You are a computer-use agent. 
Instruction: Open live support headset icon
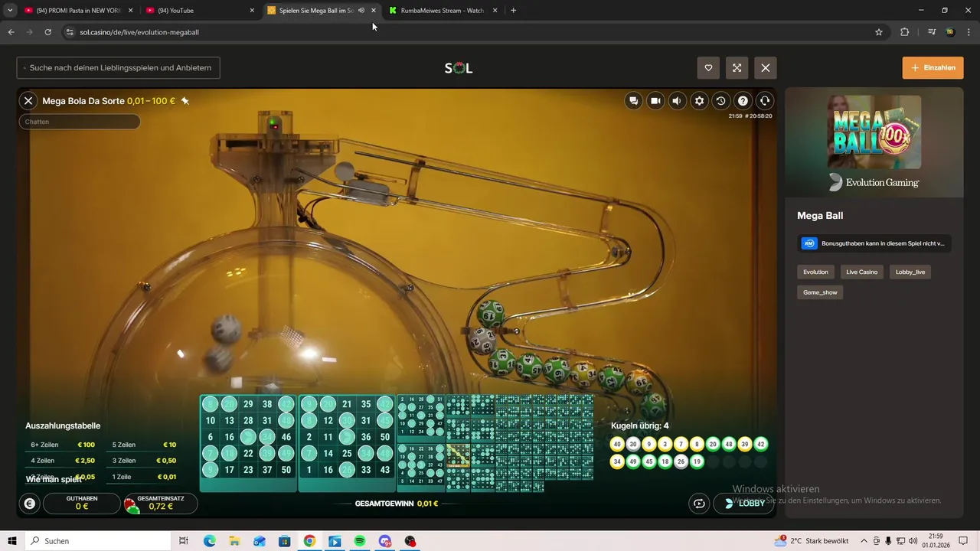(x=764, y=100)
